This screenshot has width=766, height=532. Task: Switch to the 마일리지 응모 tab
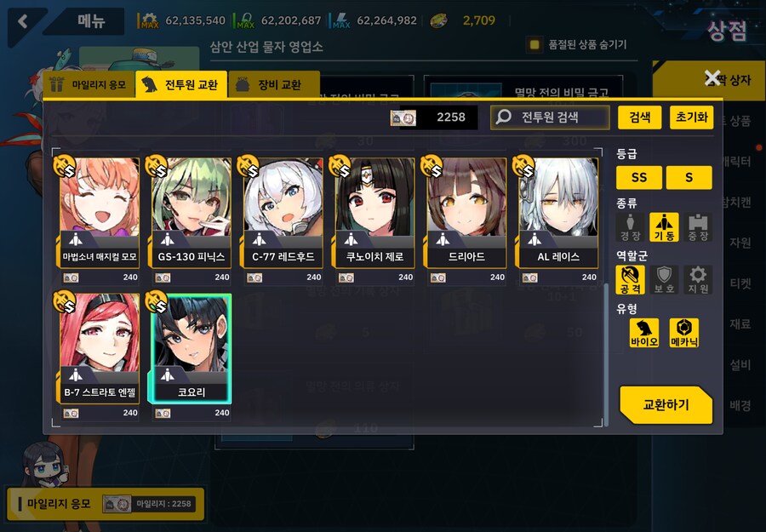click(89, 84)
